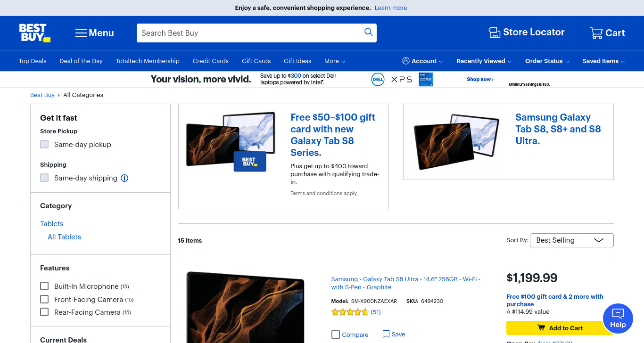Viewport: 644px width, 343px height.
Task: Tick the Compare checkbox
Action: [336, 335]
